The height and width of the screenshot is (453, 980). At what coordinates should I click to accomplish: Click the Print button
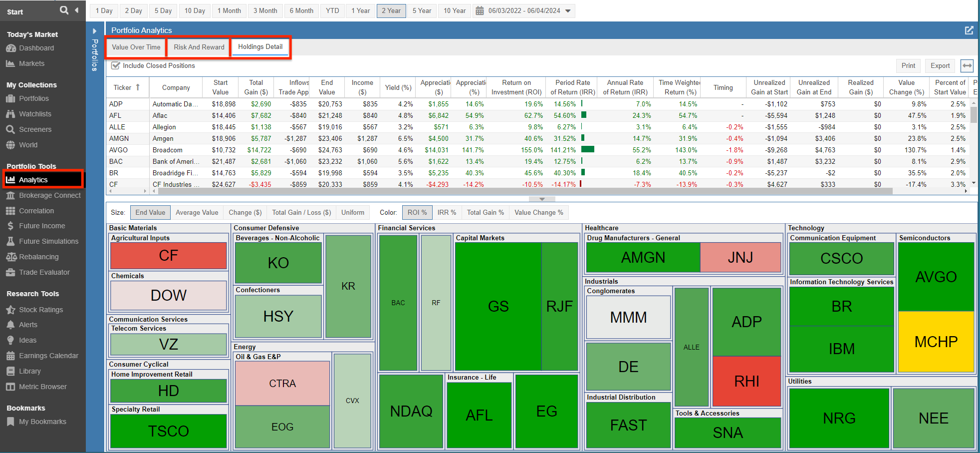pyautogui.click(x=908, y=65)
